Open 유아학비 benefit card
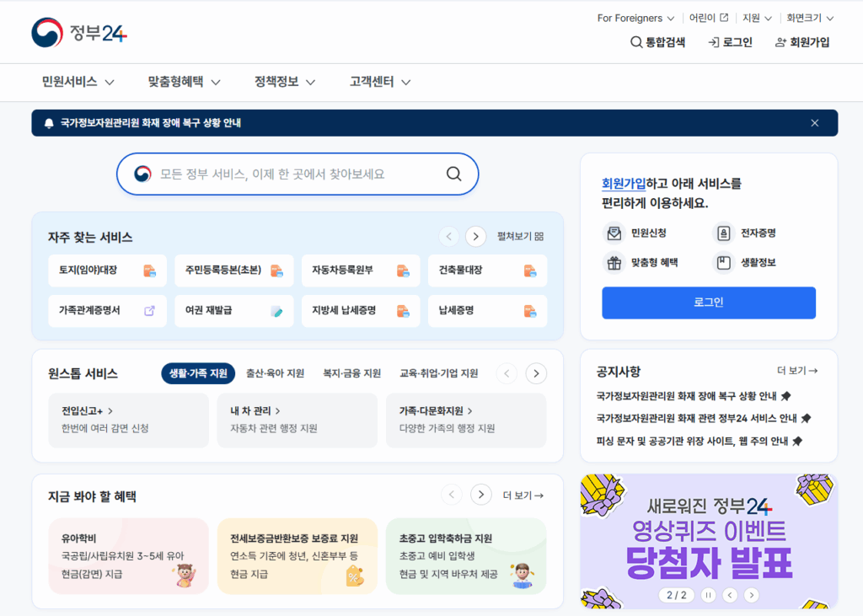This screenshot has height=616, width=863. tap(129, 556)
